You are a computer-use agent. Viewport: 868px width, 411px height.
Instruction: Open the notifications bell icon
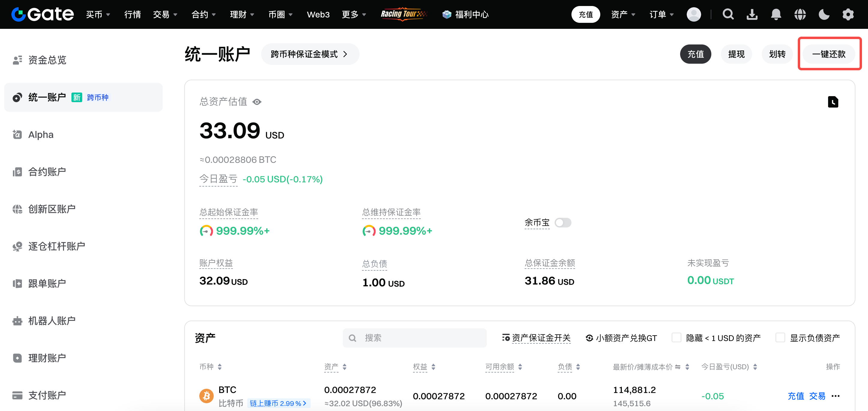[776, 14]
